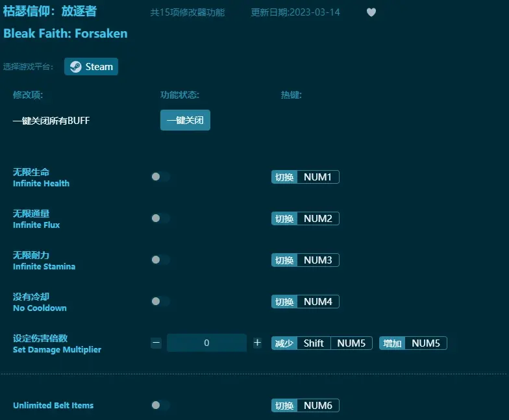Toggle Infinite Health switch
509x420 pixels.
pos(161,177)
